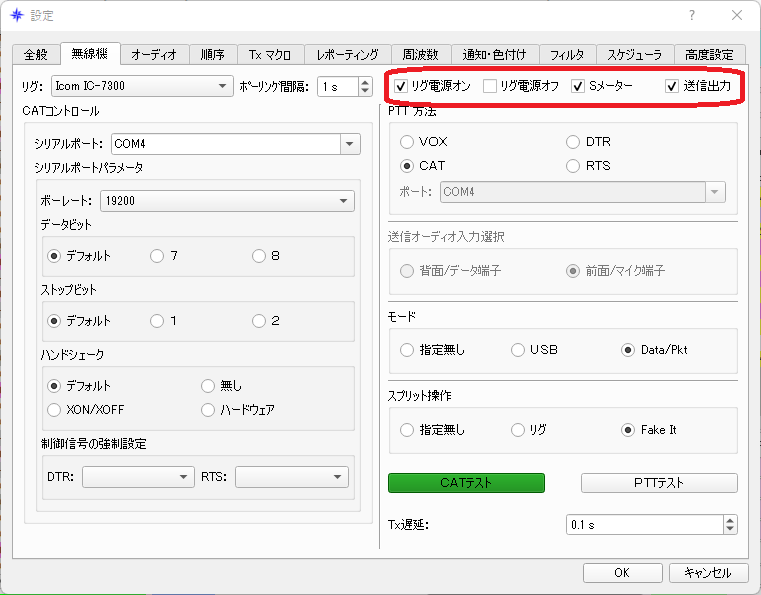Open the オーディオ tab
The image size is (761, 595).
pos(154,54)
